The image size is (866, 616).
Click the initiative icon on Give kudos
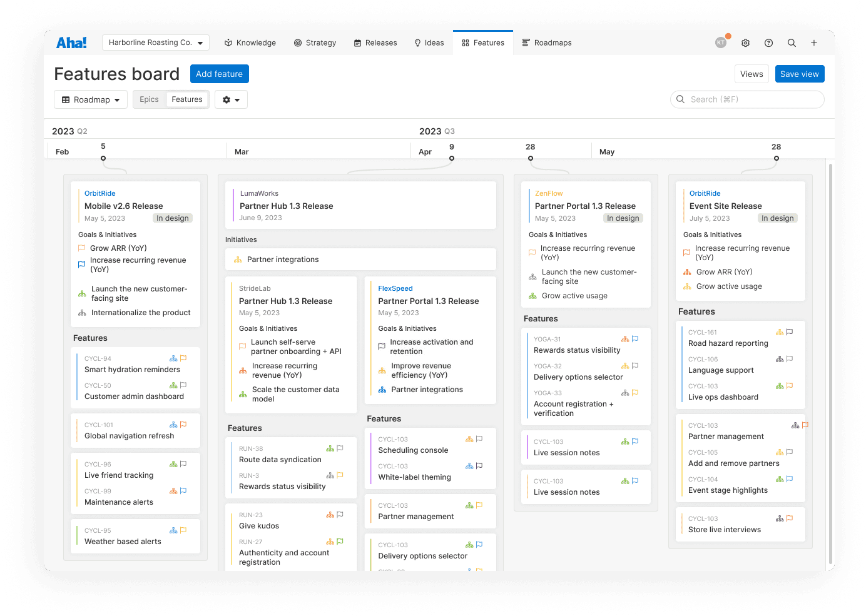coord(330,515)
